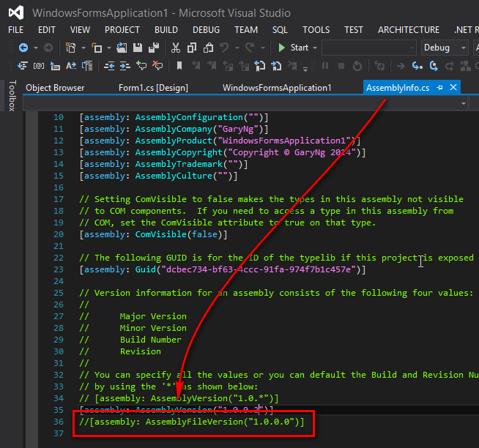The image size is (479, 448).
Task: Go to next bookmark icon
Action: coord(212,65)
